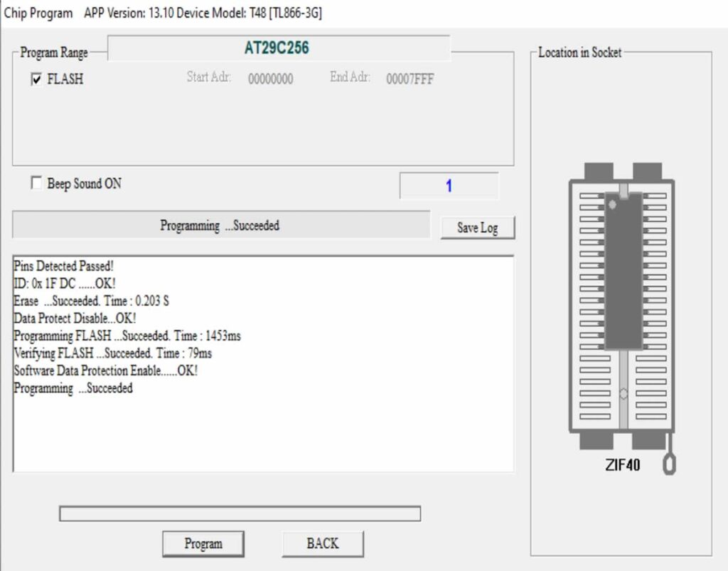Select the 'Pins Detected Passed!' log line
This screenshot has width=728, height=571.
point(63,266)
